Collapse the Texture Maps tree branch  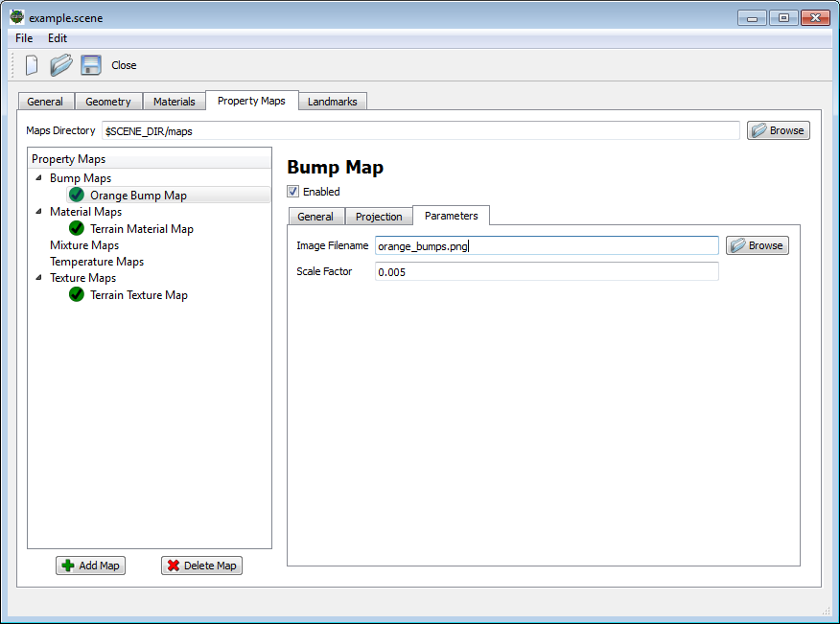click(x=36, y=277)
